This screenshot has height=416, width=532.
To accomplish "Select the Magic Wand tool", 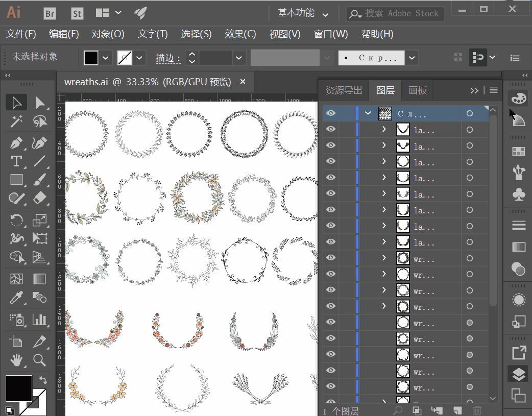I will (x=16, y=121).
